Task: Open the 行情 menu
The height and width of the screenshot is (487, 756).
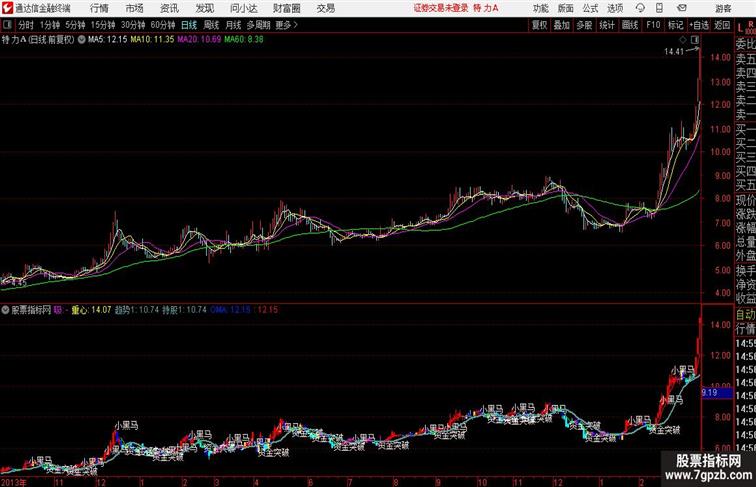Action: [x=99, y=8]
